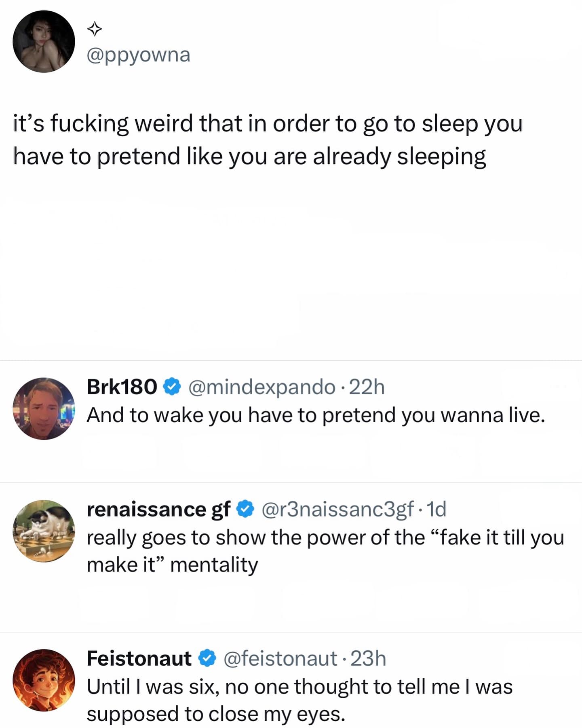Click the verified badge beside renaissance gf

click(245, 509)
